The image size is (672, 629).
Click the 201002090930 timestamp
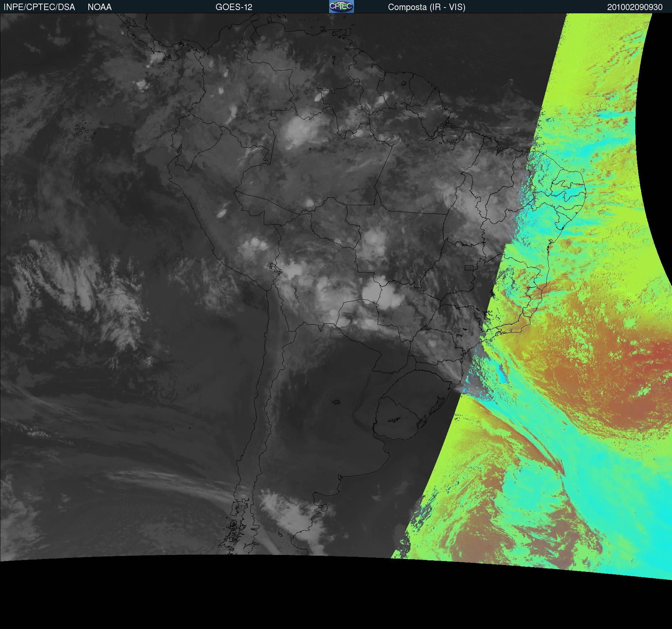[x=635, y=7]
